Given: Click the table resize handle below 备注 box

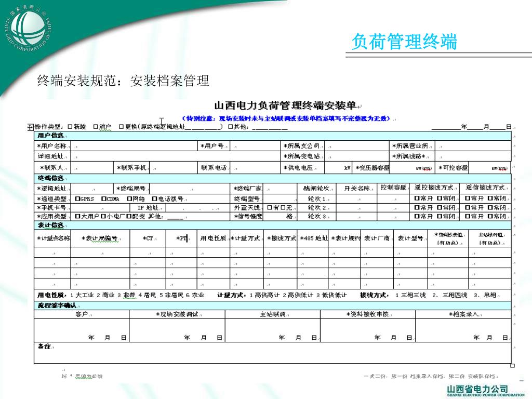Looking at the screenshot, I should pos(512,365).
